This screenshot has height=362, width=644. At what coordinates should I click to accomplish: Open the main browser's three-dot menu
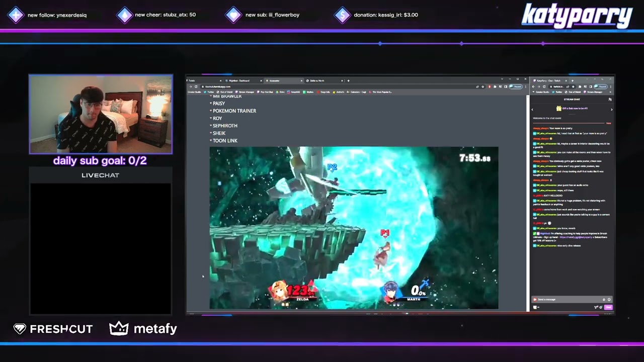pyautogui.click(x=525, y=86)
